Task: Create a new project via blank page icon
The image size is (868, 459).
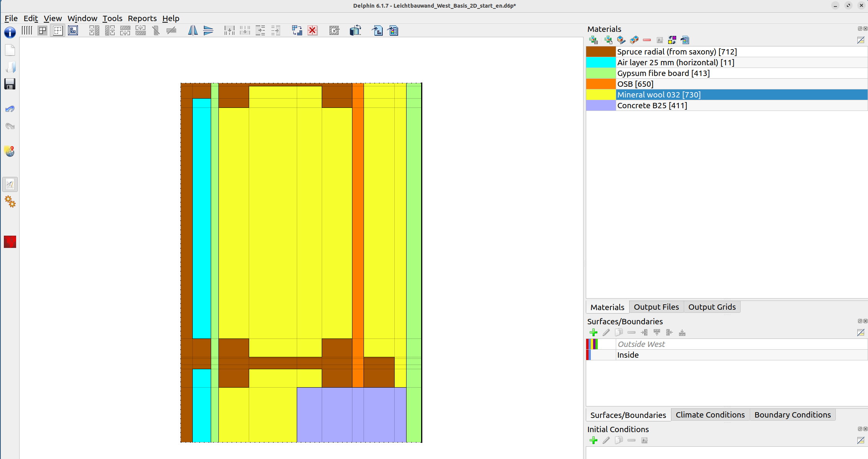Action: coord(10,50)
